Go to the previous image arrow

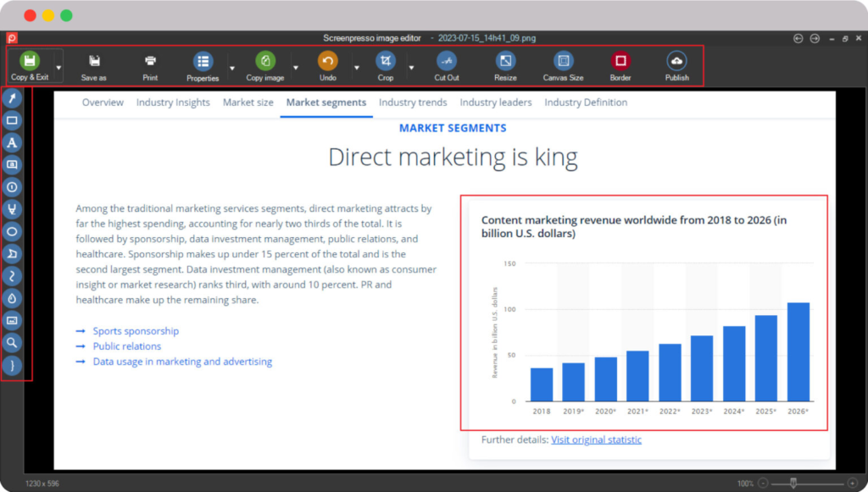point(798,38)
